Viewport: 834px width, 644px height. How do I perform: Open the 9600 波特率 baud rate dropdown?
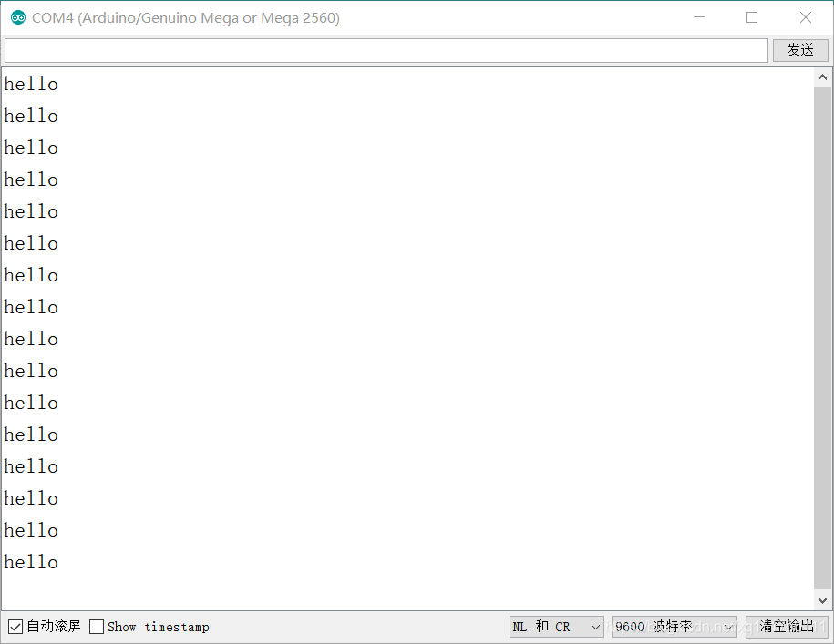[x=674, y=627]
